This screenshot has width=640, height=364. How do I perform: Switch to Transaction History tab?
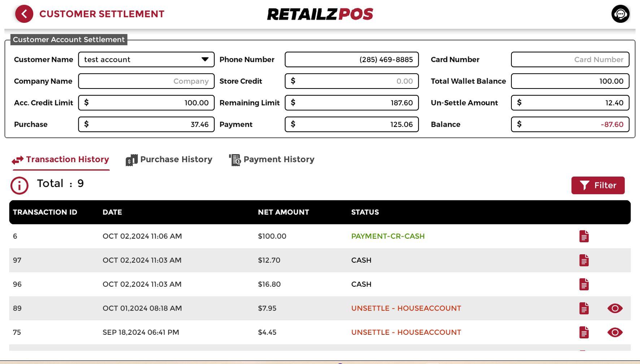pos(61,160)
